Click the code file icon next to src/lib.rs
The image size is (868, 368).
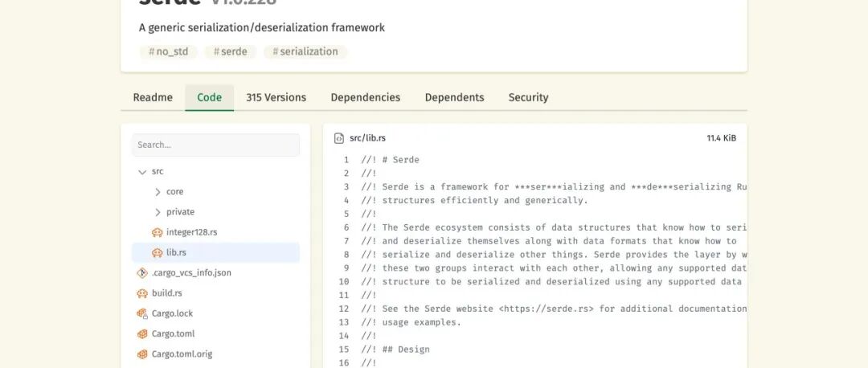click(339, 138)
